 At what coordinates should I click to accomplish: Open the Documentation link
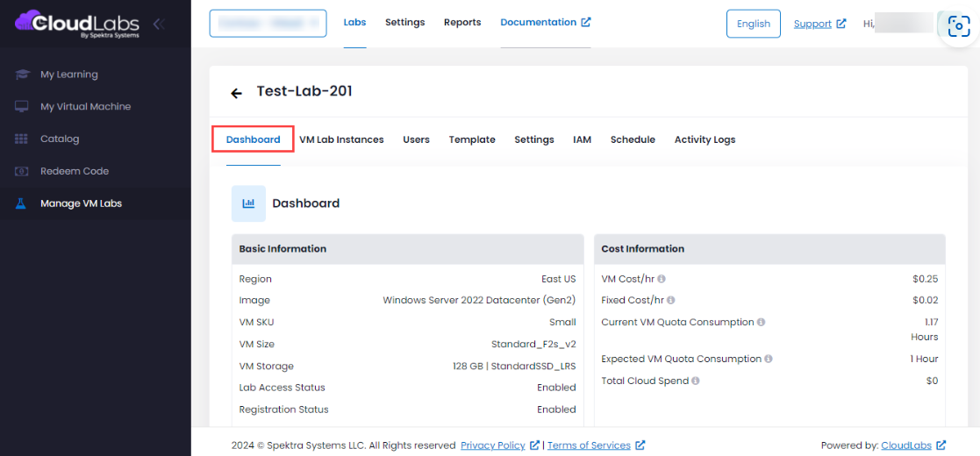538,22
